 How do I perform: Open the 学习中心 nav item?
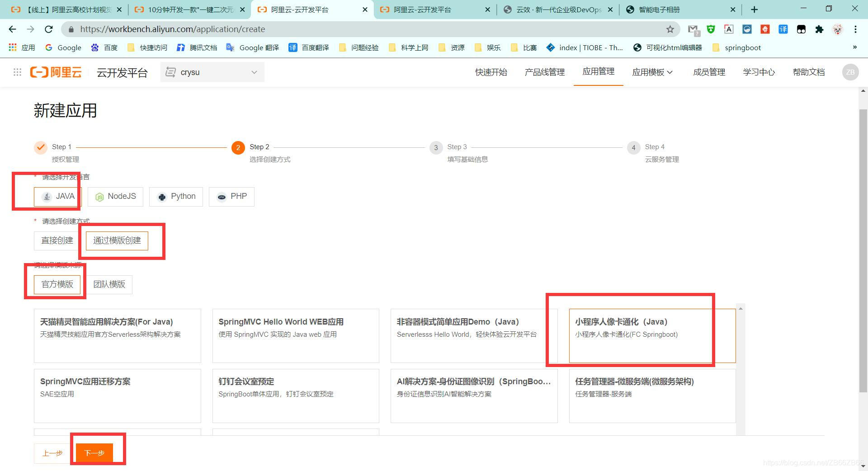point(759,72)
